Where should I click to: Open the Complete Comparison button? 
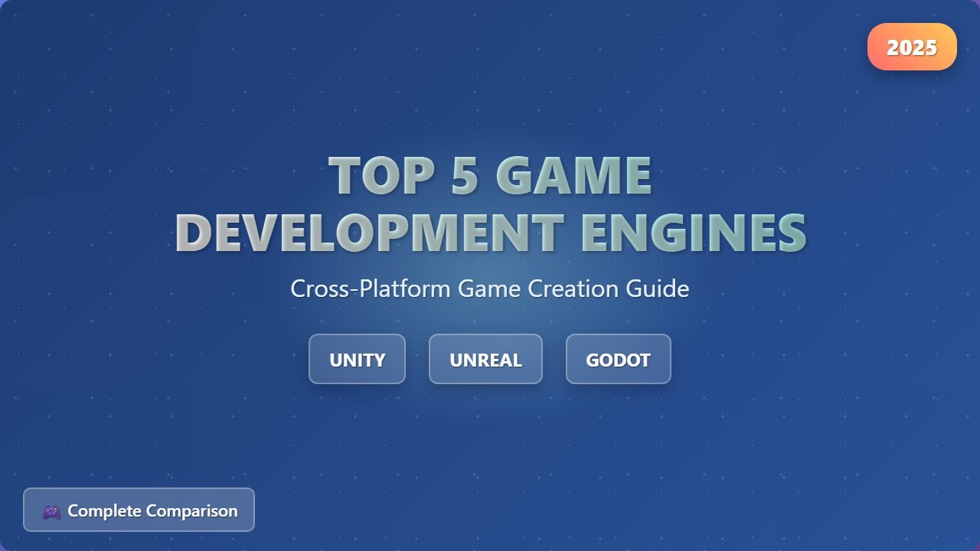[x=139, y=510]
